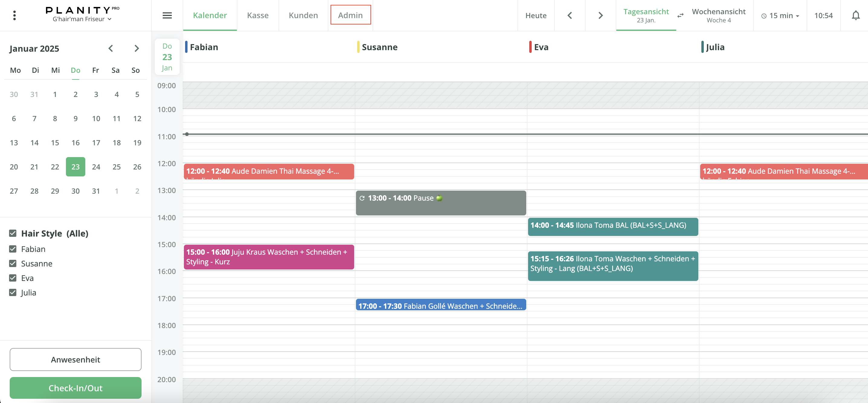The width and height of the screenshot is (868, 403).
Task: Select January 24 in mini calendar
Action: 96,167
